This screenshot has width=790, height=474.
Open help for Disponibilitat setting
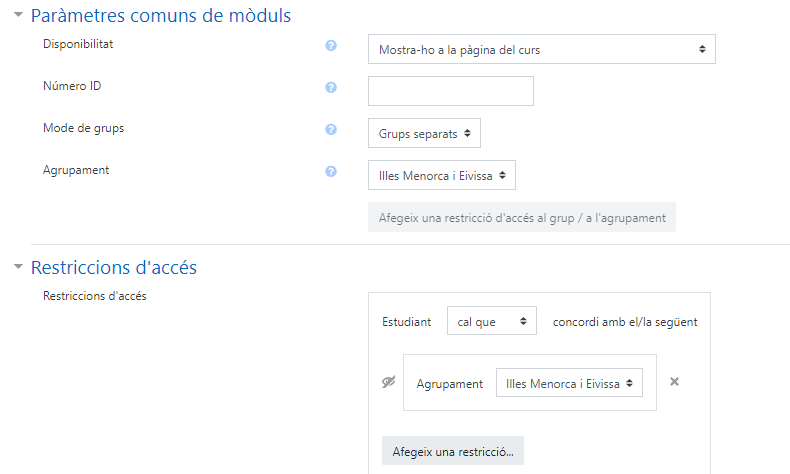pyautogui.click(x=331, y=45)
